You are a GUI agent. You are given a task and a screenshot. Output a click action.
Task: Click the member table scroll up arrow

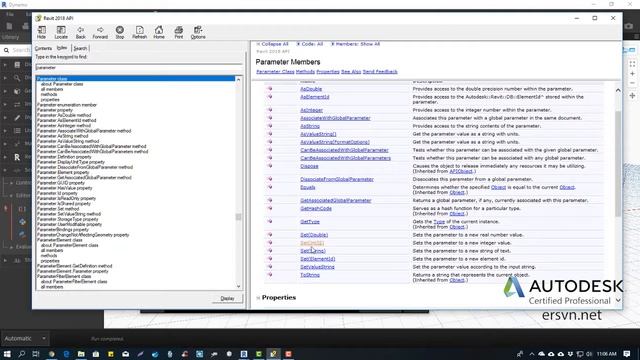(x=618, y=90)
